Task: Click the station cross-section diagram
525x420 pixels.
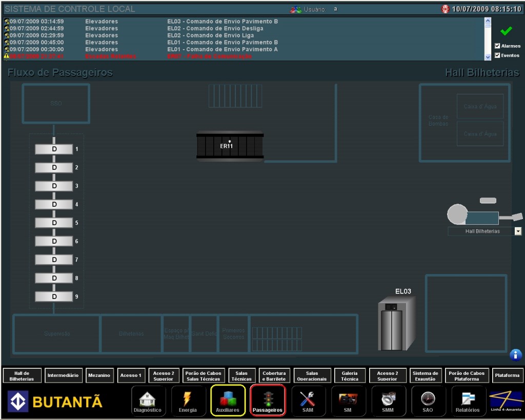Action: 484,214
